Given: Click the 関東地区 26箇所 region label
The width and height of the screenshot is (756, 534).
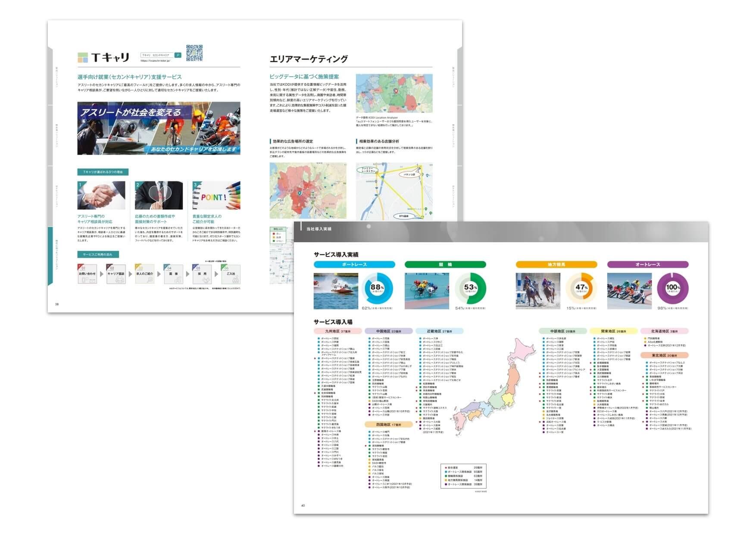Looking at the screenshot, I should tap(614, 331).
